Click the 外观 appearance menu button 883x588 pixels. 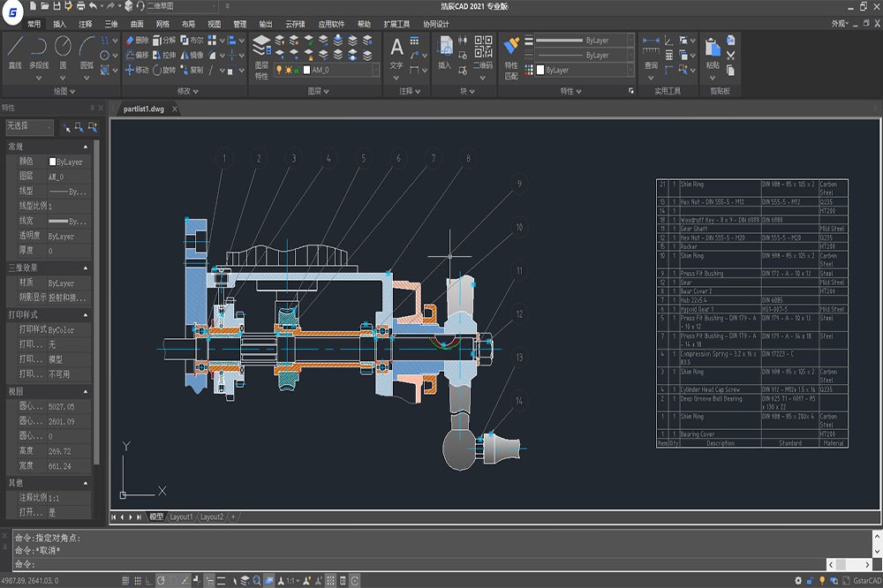click(839, 24)
